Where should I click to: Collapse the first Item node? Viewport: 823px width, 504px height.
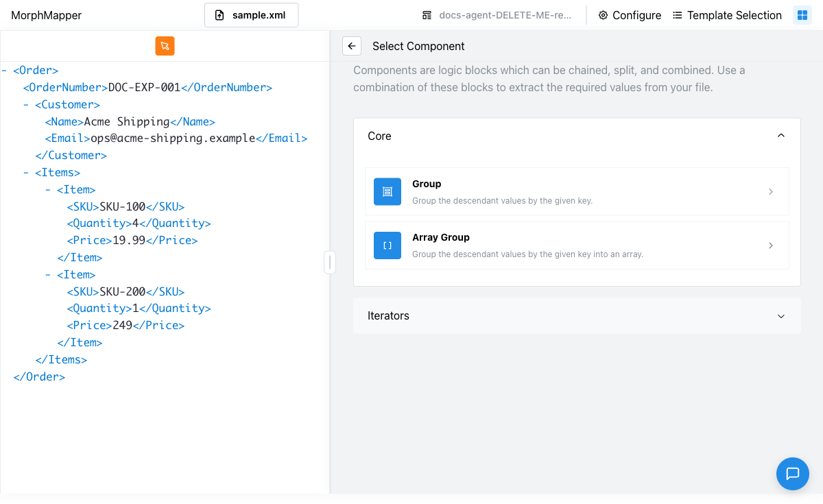pyautogui.click(x=48, y=190)
